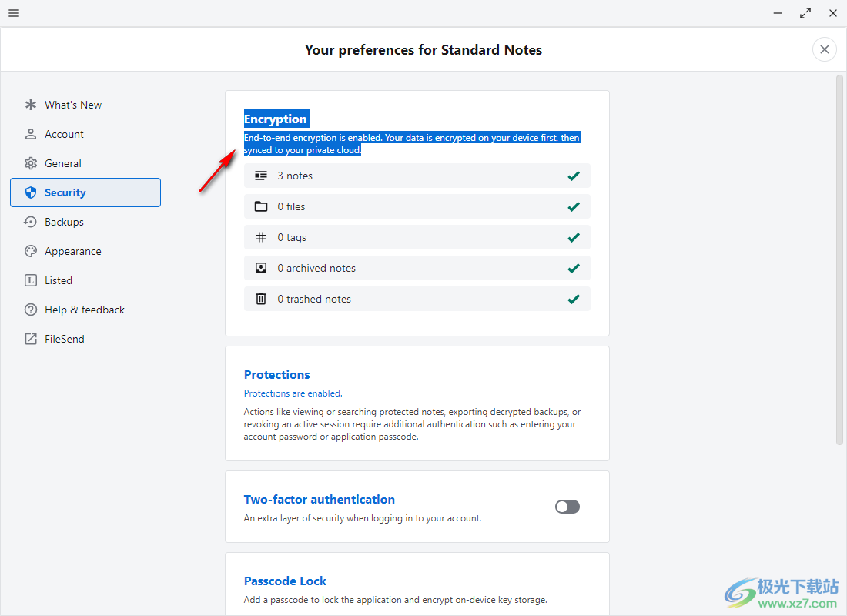Maximize the Standard Notes window

click(805, 13)
